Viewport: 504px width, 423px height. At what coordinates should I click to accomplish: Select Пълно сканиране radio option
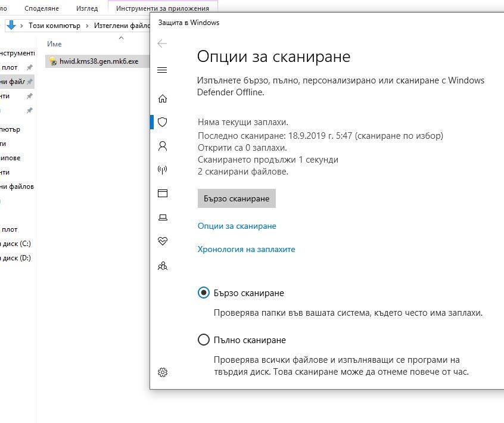(204, 340)
